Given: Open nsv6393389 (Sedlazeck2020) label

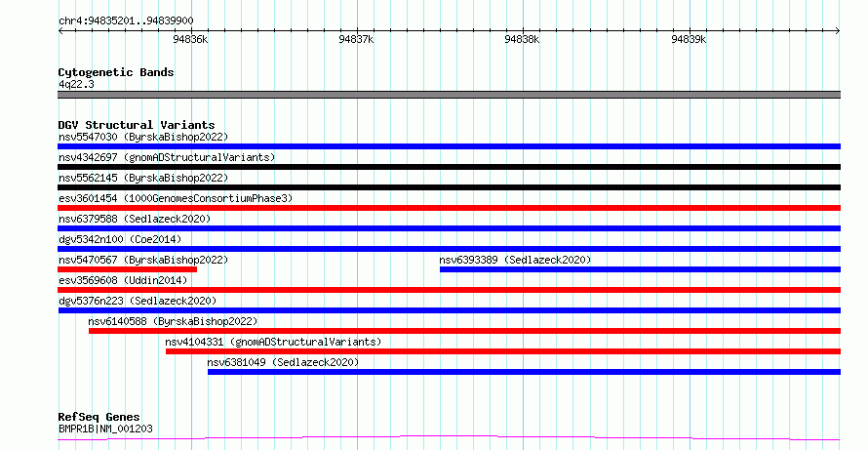Looking at the screenshot, I should pos(515,260).
